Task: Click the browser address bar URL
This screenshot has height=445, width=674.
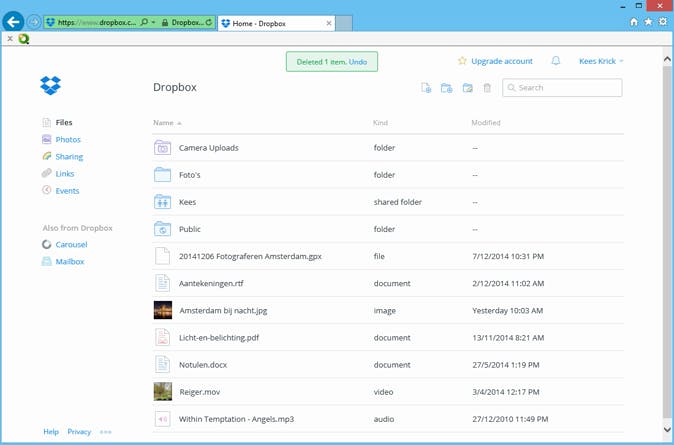Action: point(97,22)
